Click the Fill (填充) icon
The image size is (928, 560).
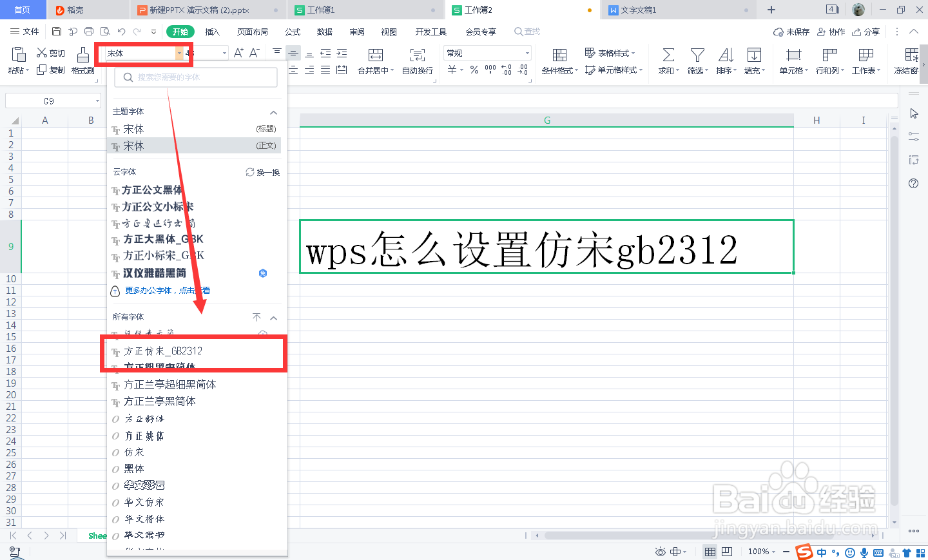(754, 55)
